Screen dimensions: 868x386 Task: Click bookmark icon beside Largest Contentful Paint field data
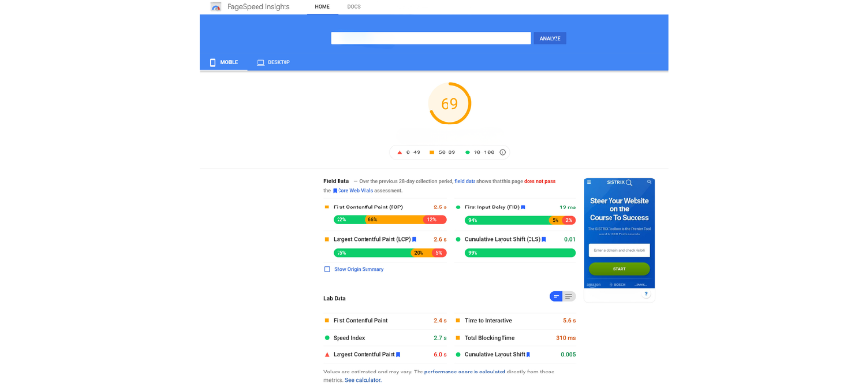[414, 239]
